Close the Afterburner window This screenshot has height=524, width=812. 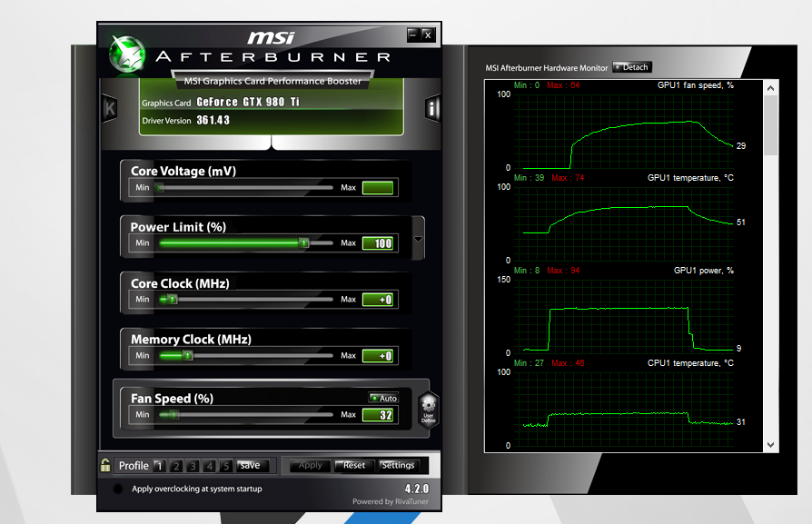tap(428, 35)
